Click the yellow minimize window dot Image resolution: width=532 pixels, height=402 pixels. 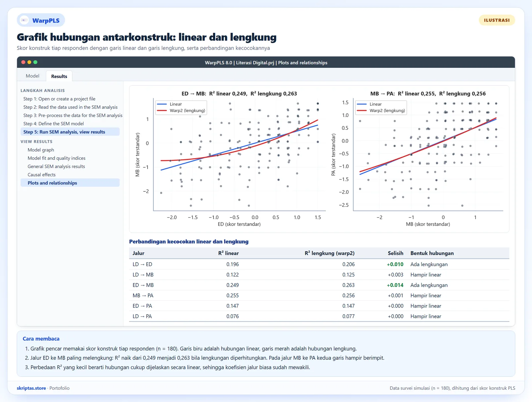(29, 62)
